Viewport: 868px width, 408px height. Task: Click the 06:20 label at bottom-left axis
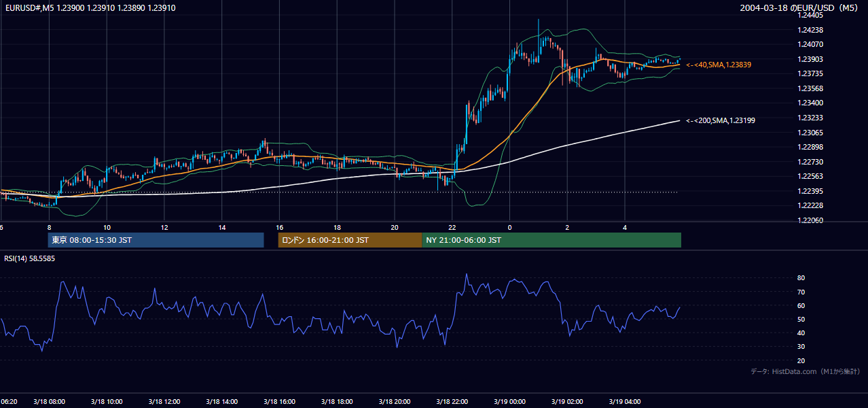point(9,402)
